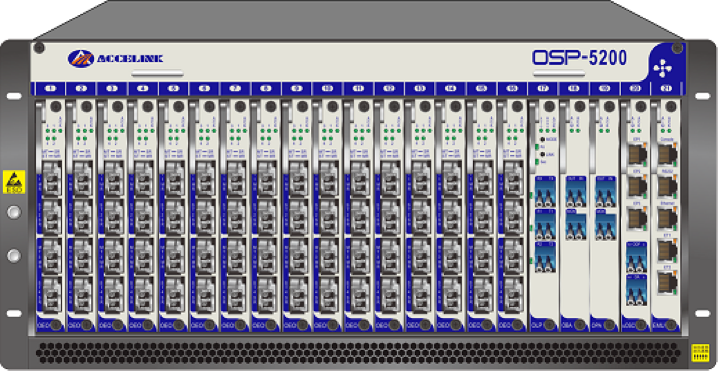Click the Console RJ45 port on slot 21
The image size is (719, 372).
tap(667, 155)
